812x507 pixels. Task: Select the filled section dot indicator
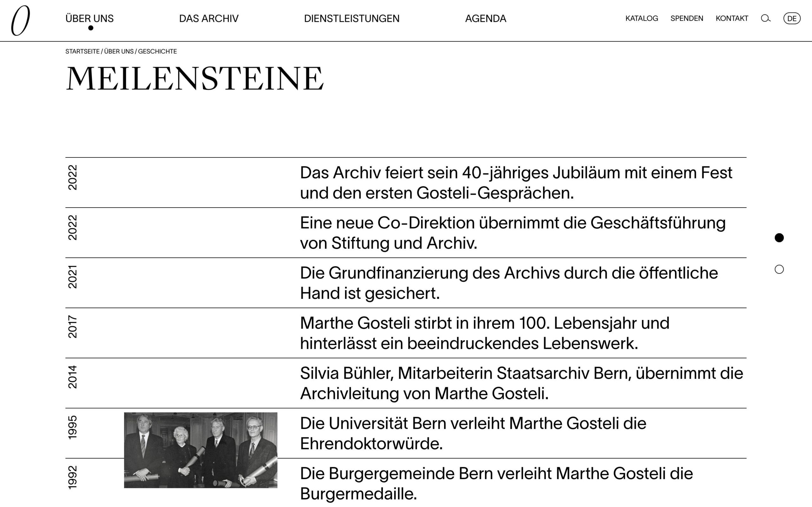tap(779, 238)
